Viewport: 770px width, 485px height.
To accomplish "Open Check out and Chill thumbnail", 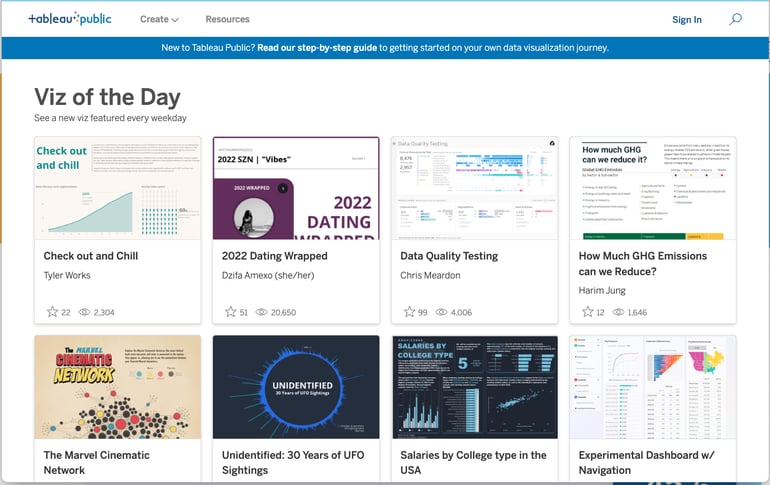I will click(118, 189).
